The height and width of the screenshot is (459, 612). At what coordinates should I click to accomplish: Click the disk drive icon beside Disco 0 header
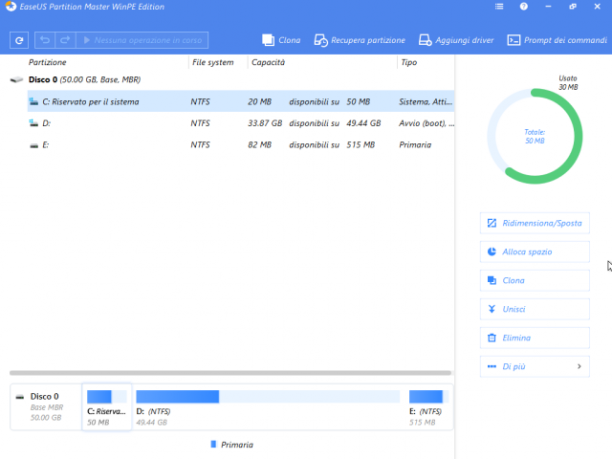(x=16, y=80)
